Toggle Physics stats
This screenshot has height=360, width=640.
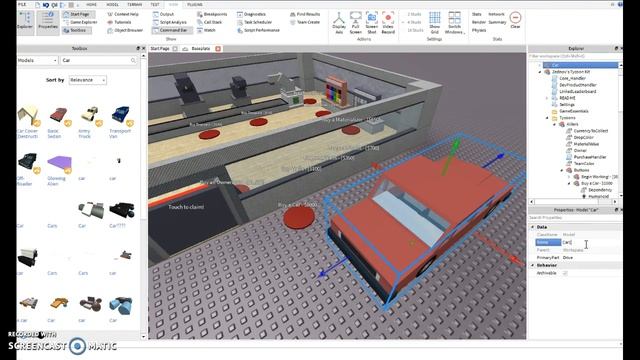pos(479,30)
